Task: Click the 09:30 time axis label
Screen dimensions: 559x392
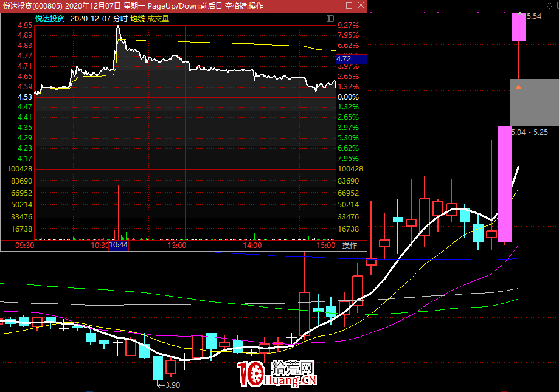Action: point(24,246)
